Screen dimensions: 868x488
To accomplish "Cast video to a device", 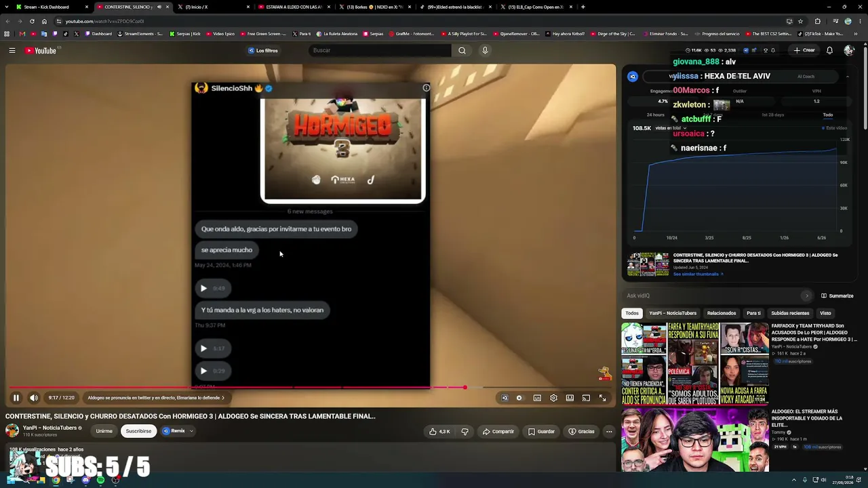I will pyautogui.click(x=586, y=398).
